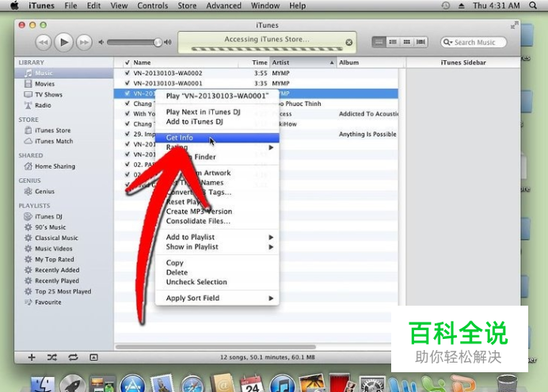Click the Previous track rewind button
This screenshot has height=392, width=548.
(x=44, y=42)
